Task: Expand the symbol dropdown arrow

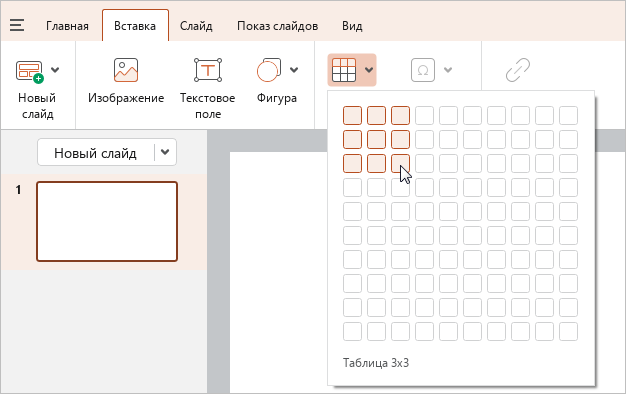Action: tap(448, 70)
